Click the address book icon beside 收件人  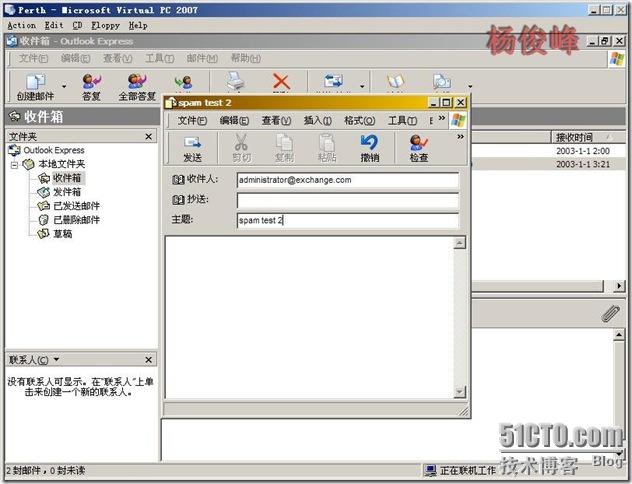(178, 180)
